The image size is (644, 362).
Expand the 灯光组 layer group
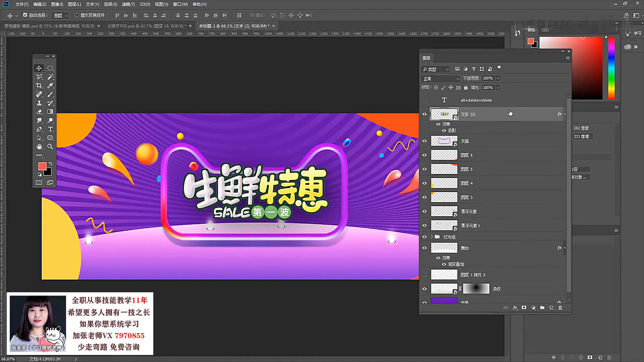(432, 237)
